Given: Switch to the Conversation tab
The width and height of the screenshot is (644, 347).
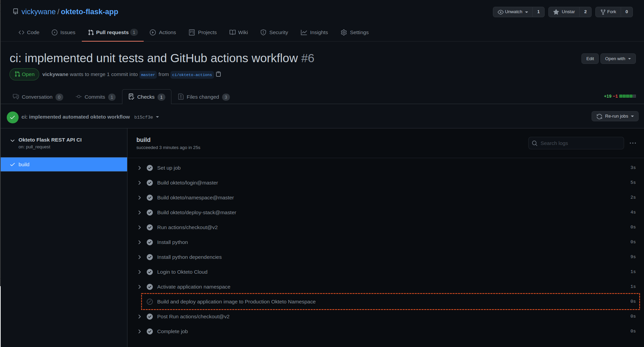Looking at the screenshot, I should (x=38, y=97).
